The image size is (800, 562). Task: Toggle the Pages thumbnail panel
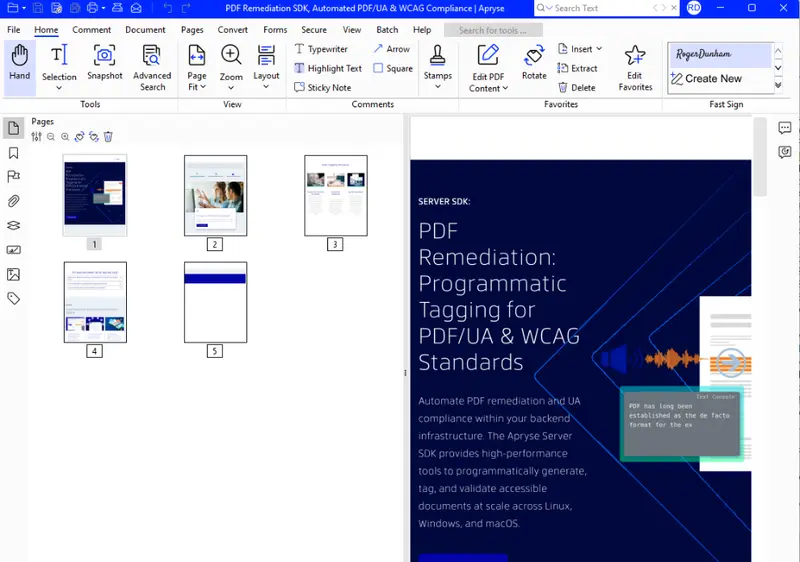14,128
